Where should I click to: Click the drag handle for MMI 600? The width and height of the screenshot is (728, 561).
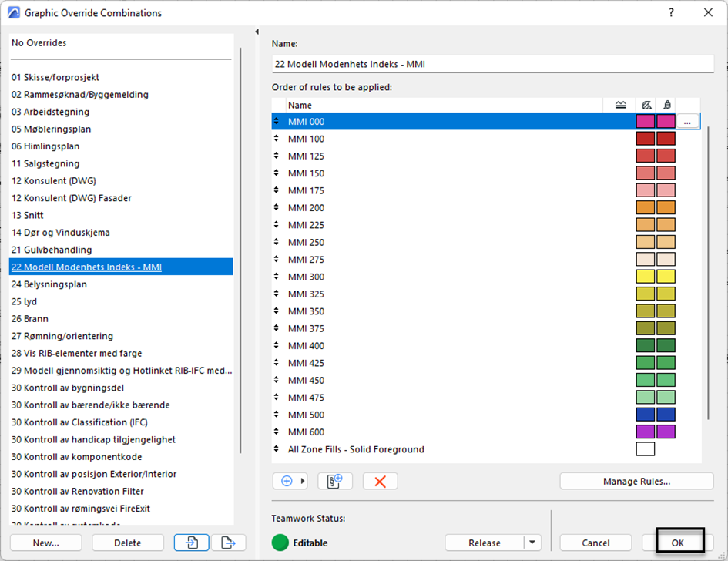(x=277, y=432)
